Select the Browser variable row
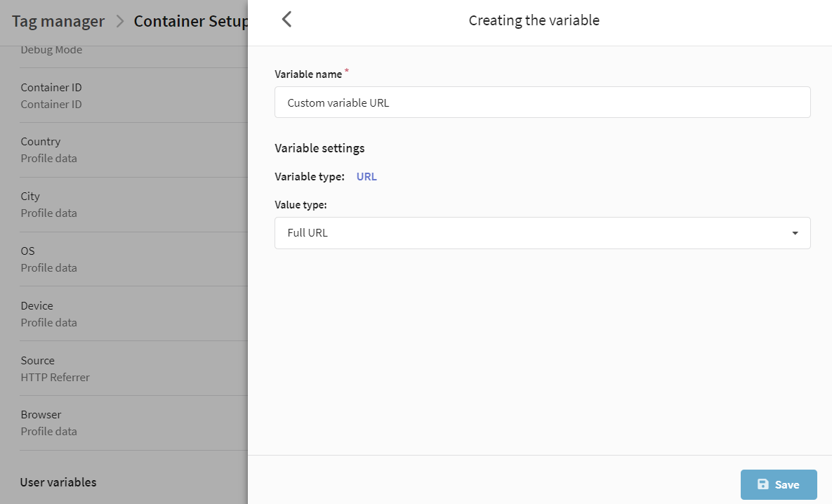This screenshot has height=504, width=832. click(133, 423)
